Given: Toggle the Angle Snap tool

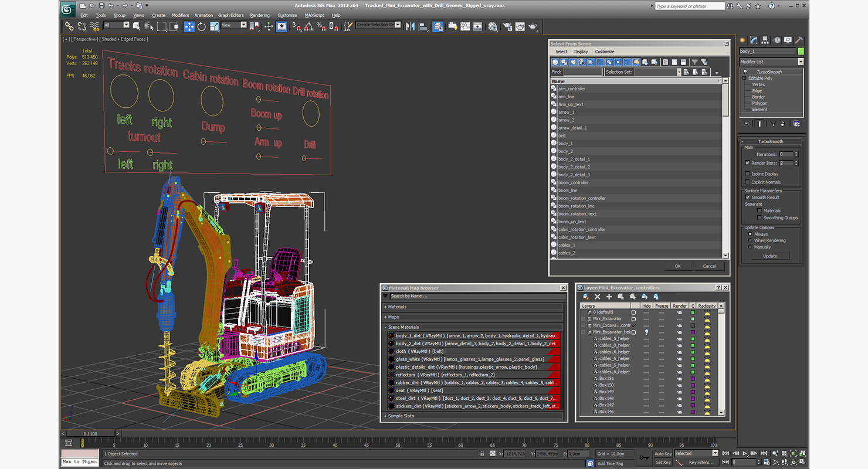Looking at the screenshot, I should coord(309,26).
